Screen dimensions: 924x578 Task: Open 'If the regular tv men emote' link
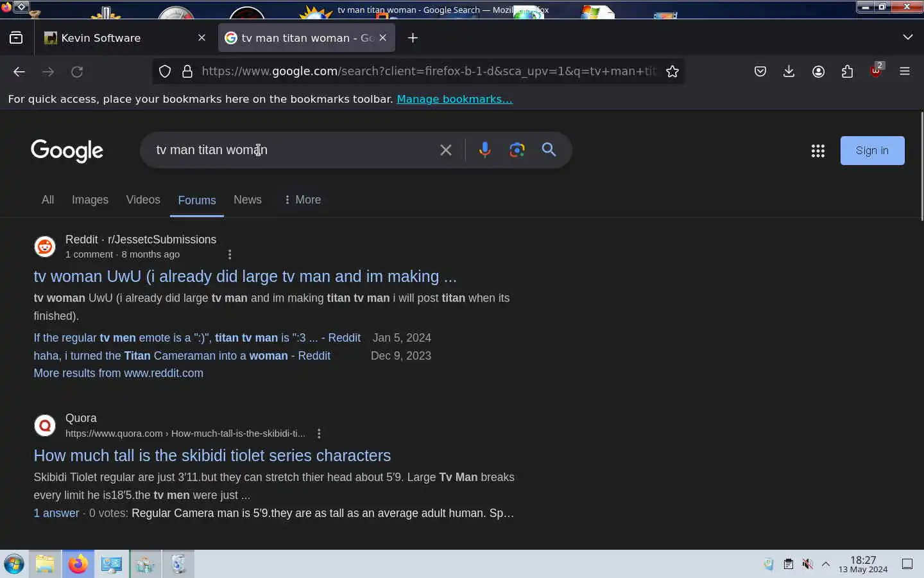click(x=197, y=338)
